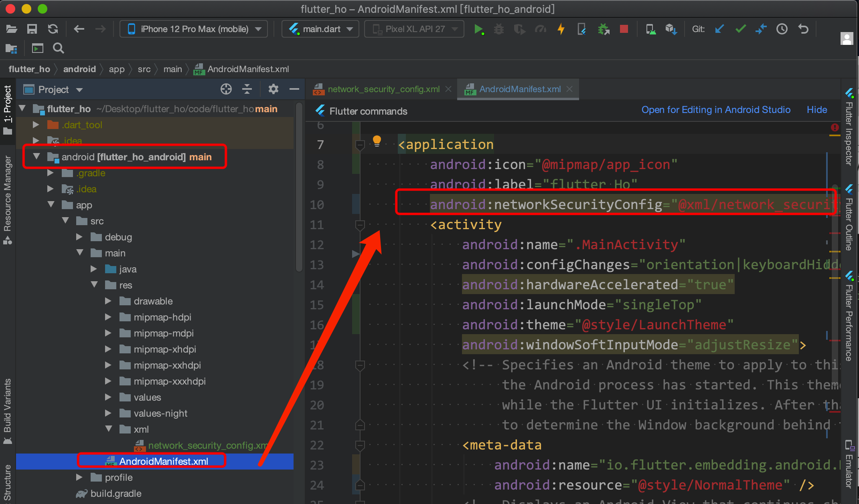Open the Pixel XL API 27 dropdown

tap(414, 29)
